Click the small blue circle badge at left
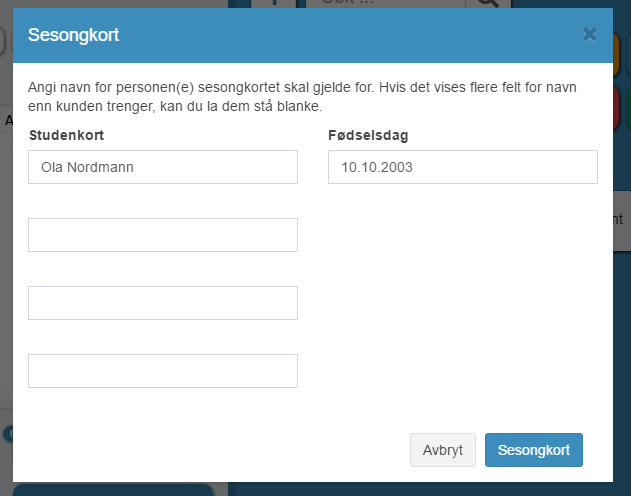 8,434
